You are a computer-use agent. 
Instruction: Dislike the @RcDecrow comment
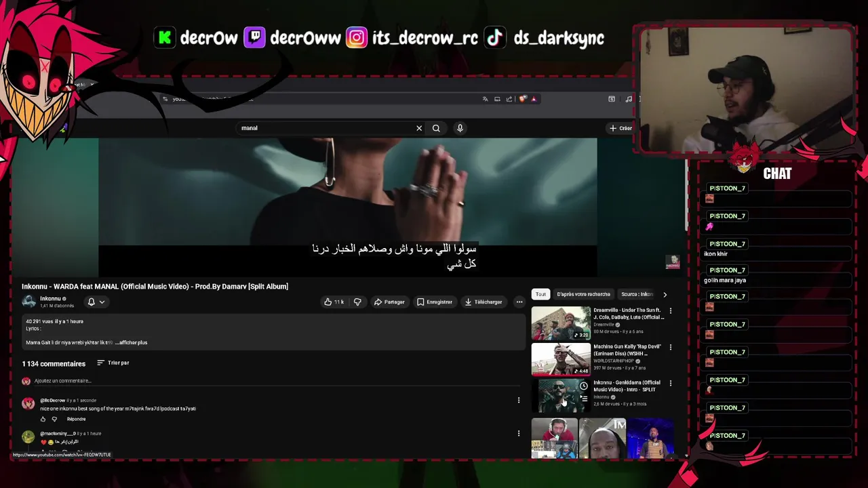54,419
